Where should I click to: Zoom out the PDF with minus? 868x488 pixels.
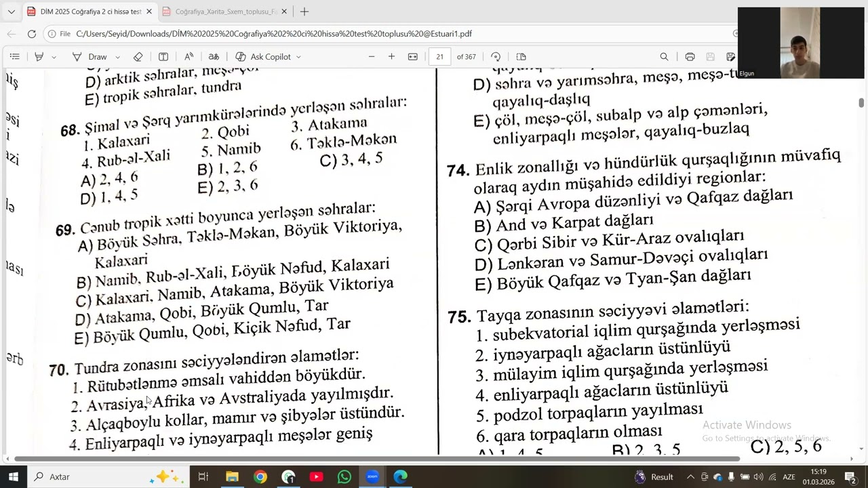pos(372,57)
